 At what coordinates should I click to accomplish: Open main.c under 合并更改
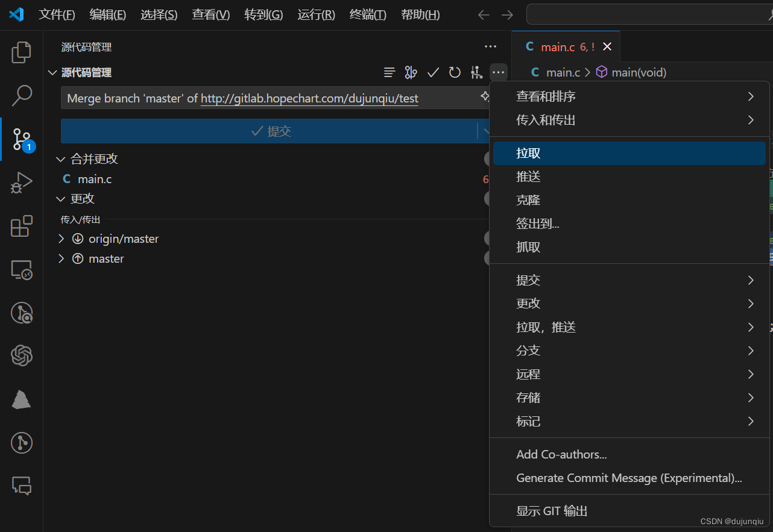click(95, 179)
